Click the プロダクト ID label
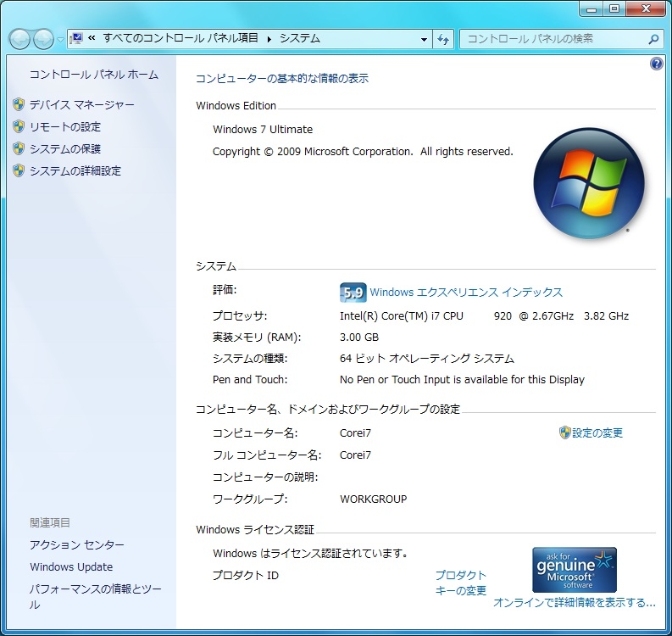This screenshot has height=636, width=672. (x=246, y=576)
